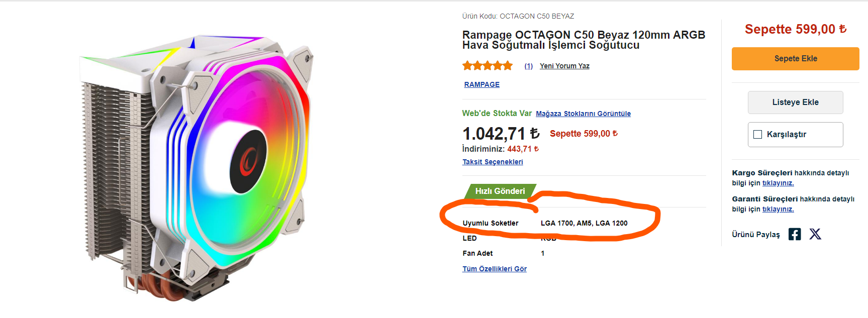Share product on X (Twitter) icon
The image size is (868, 318).
pos(815,234)
